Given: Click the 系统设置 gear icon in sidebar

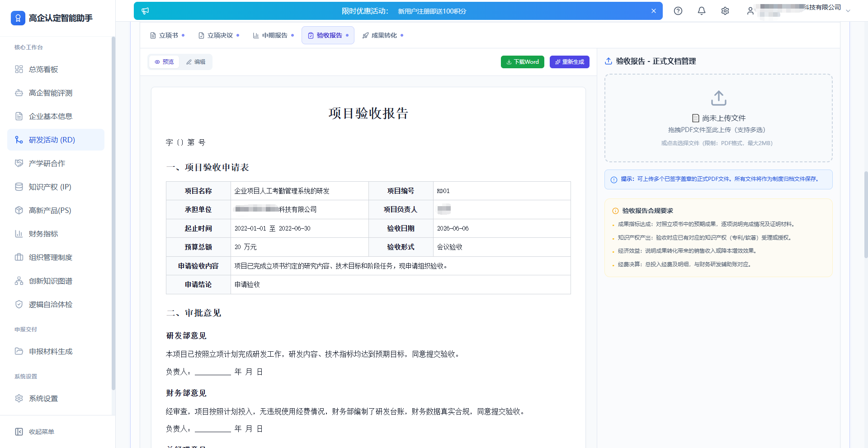Looking at the screenshot, I should 19,398.
